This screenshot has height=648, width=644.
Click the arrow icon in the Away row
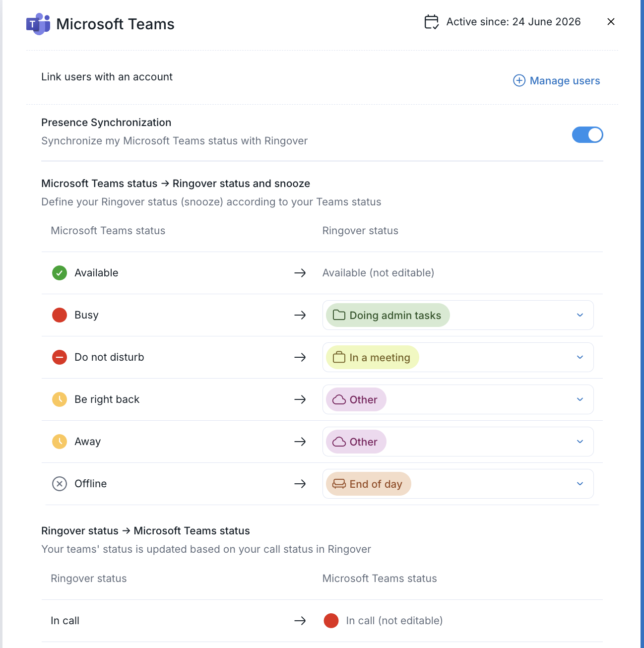coord(300,442)
